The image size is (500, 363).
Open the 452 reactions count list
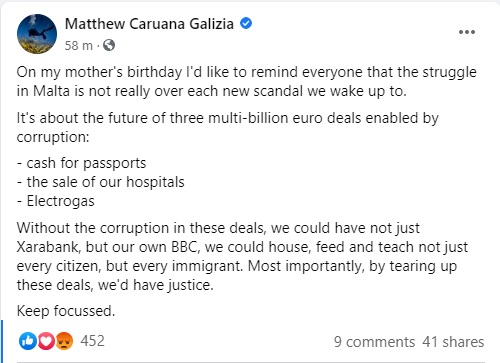92,341
